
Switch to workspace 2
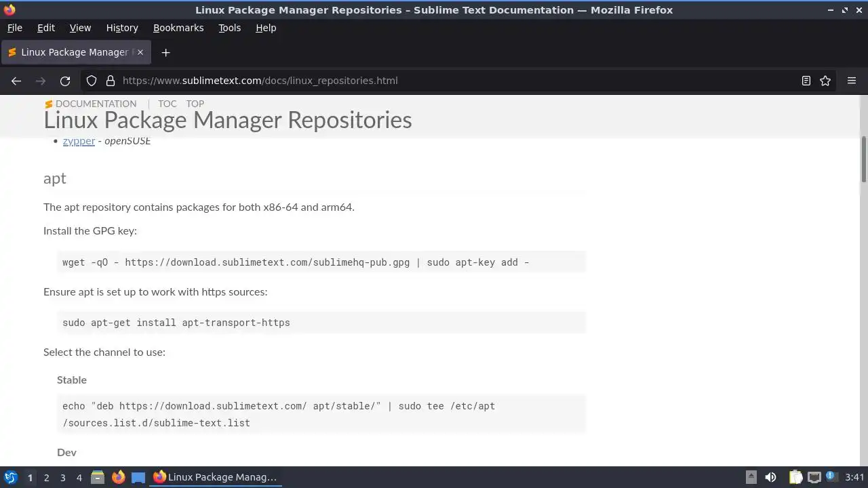46,477
